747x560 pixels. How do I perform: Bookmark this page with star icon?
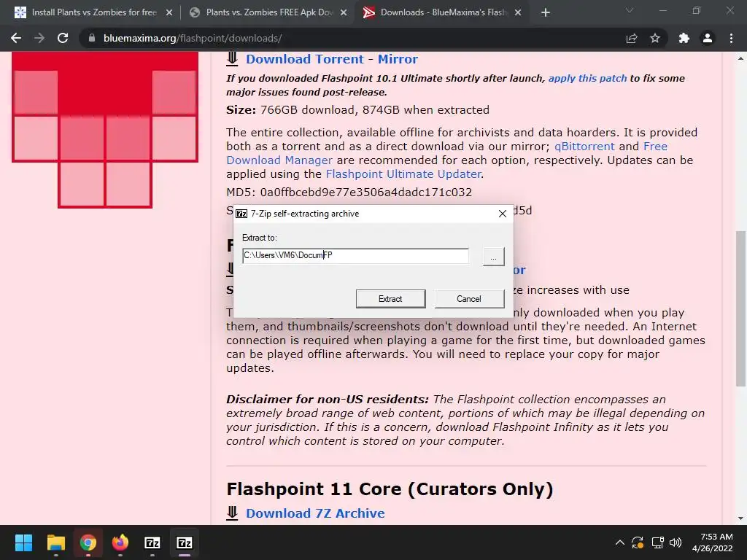(655, 38)
